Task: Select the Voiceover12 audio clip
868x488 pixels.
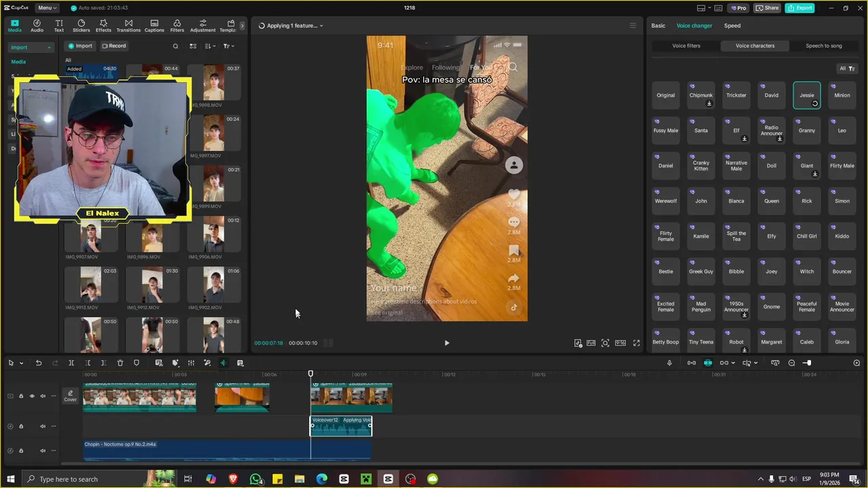Action: point(341,426)
